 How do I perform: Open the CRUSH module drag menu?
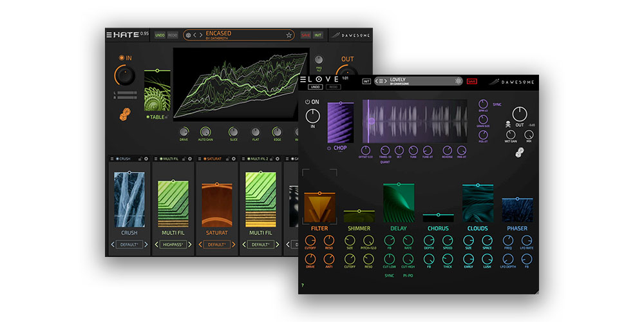point(111,158)
